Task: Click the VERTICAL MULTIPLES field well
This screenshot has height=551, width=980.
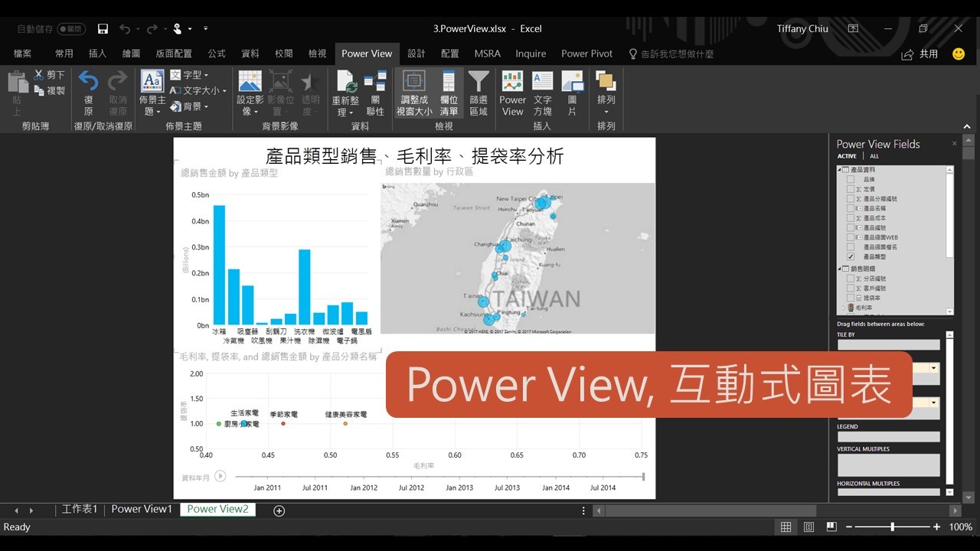Action: point(888,465)
